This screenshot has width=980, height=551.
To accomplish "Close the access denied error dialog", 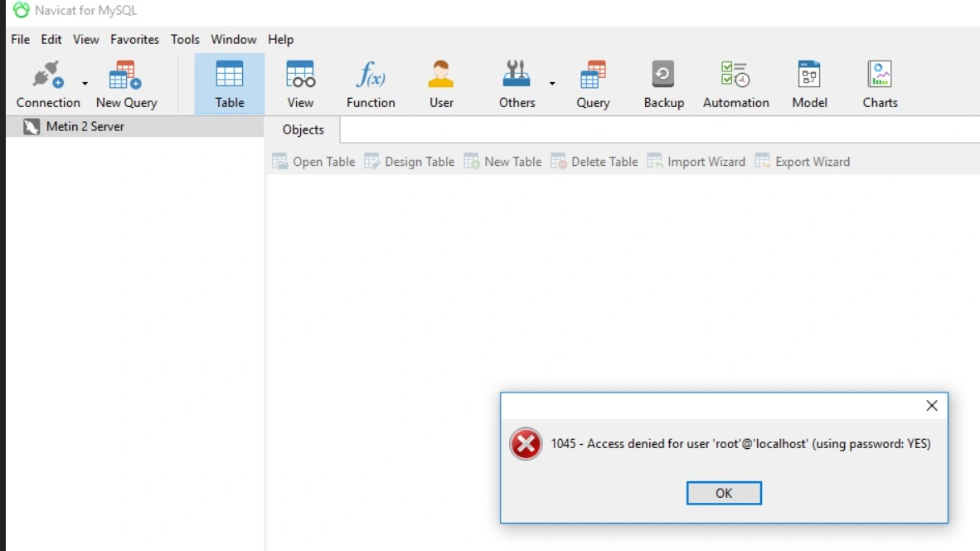I will 932,406.
